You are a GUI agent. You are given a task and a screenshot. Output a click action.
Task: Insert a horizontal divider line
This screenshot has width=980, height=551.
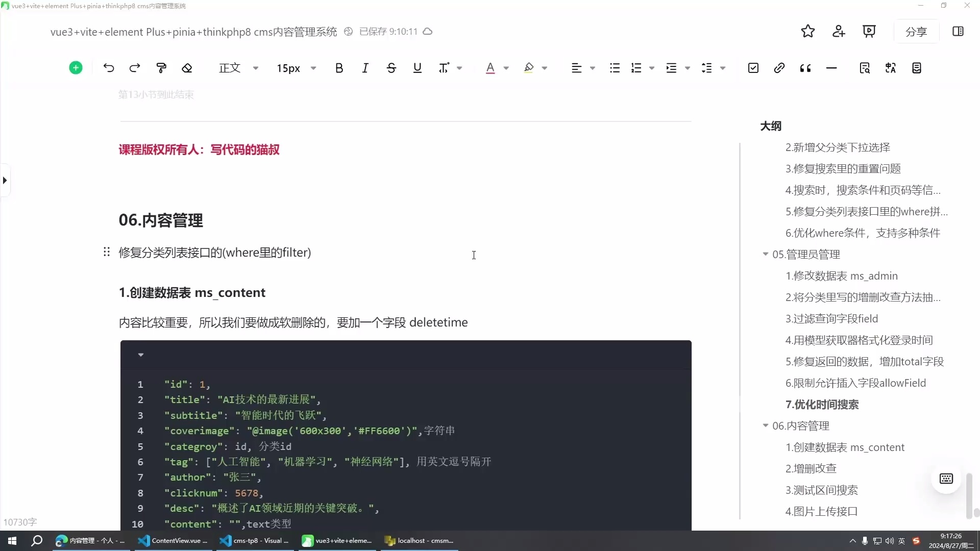pos(832,68)
